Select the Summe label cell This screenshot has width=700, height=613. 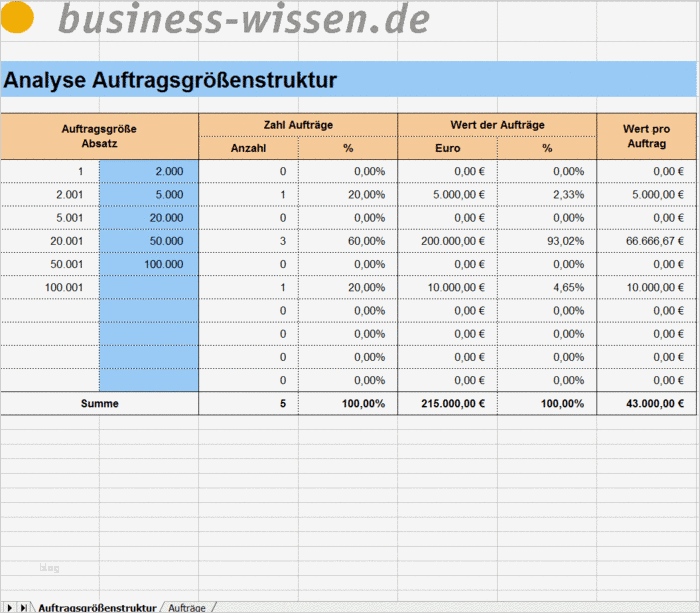[x=99, y=404]
